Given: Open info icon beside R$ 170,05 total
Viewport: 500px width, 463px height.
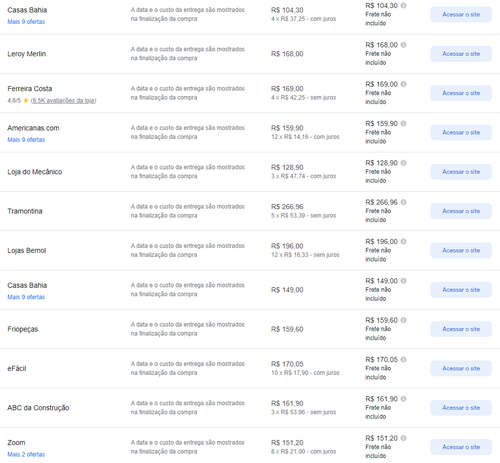Looking at the screenshot, I should 403,360.
